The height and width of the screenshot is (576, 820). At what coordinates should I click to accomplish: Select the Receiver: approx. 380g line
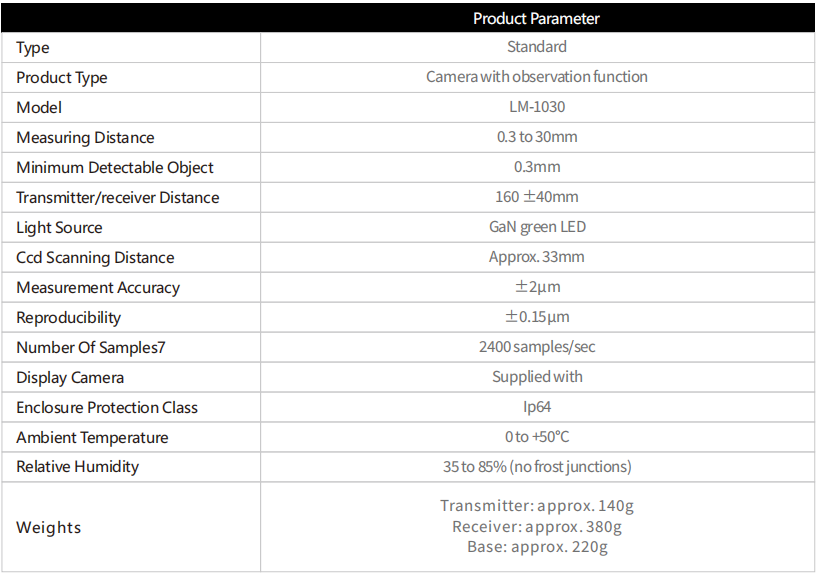click(537, 527)
